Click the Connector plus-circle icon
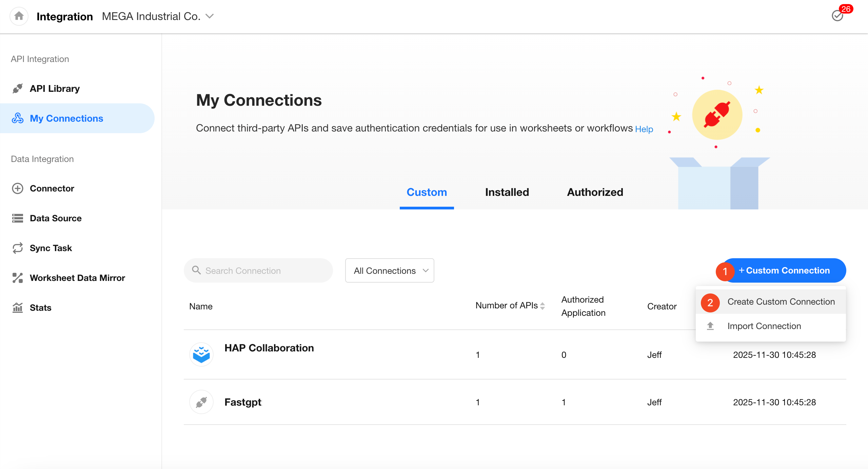This screenshot has width=868, height=469. pos(18,188)
